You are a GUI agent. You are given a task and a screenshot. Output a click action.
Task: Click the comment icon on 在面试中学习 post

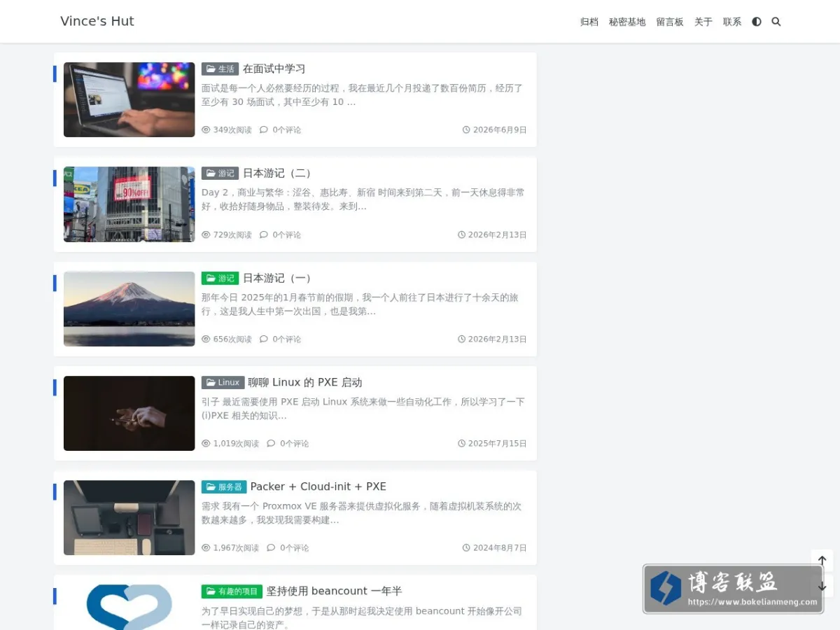(x=264, y=129)
